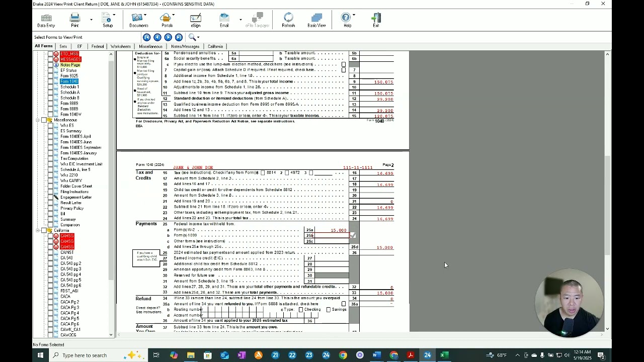
Task: Open Chrome from the taskbar
Action: [343, 355]
